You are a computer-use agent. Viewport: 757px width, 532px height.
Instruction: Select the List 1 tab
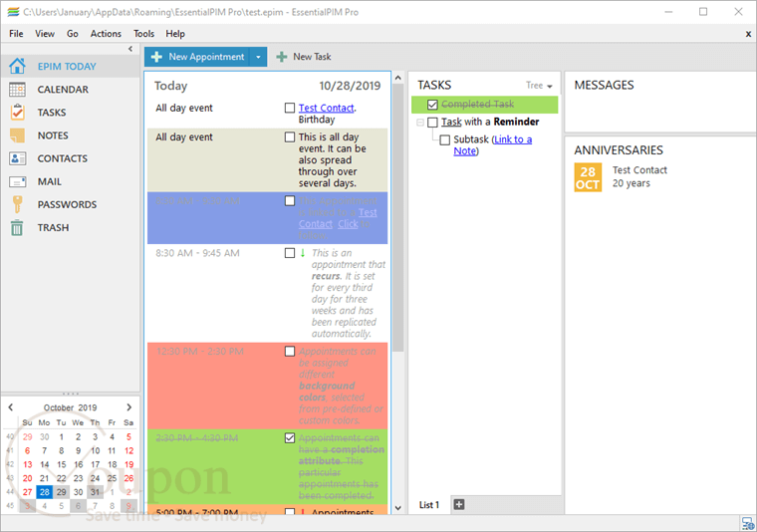(x=429, y=505)
